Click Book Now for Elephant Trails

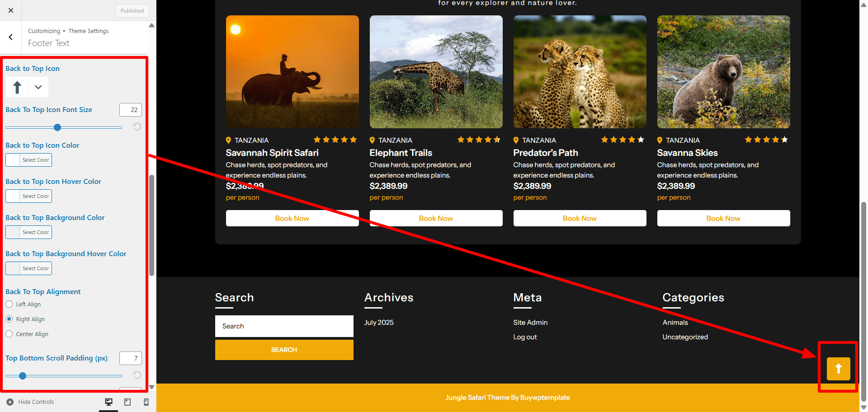(x=436, y=218)
